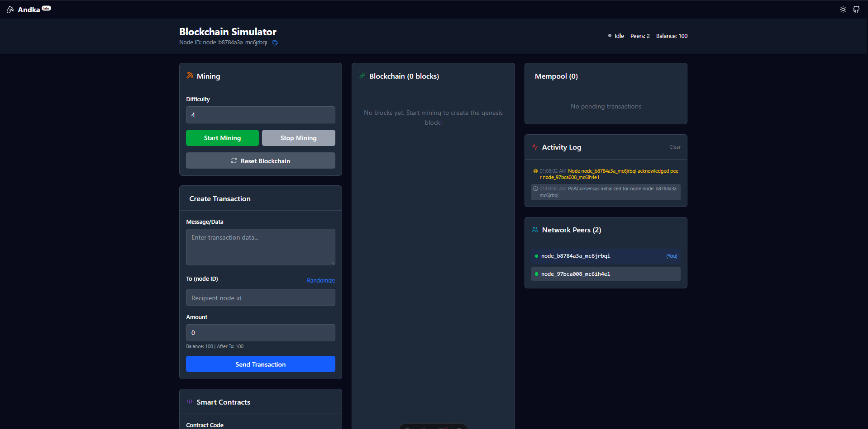Clear the Activity Log
This screenshot has height=429, width=868.
(x=675, y=147)
